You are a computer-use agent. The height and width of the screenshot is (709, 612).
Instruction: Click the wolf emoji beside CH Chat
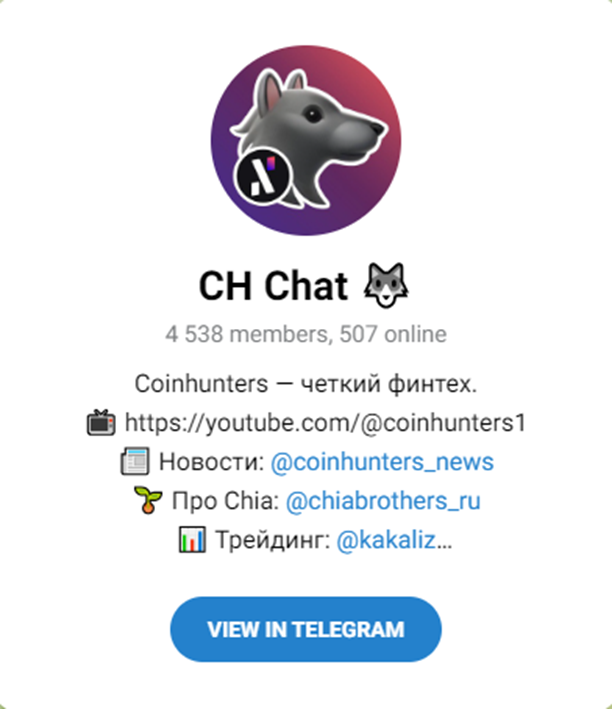[386, 286]
